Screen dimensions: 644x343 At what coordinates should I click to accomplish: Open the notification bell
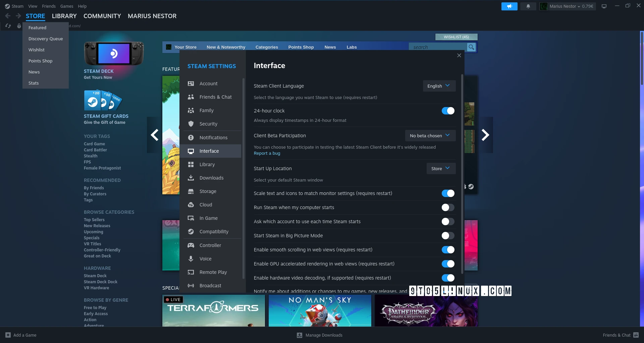[528, 6]
